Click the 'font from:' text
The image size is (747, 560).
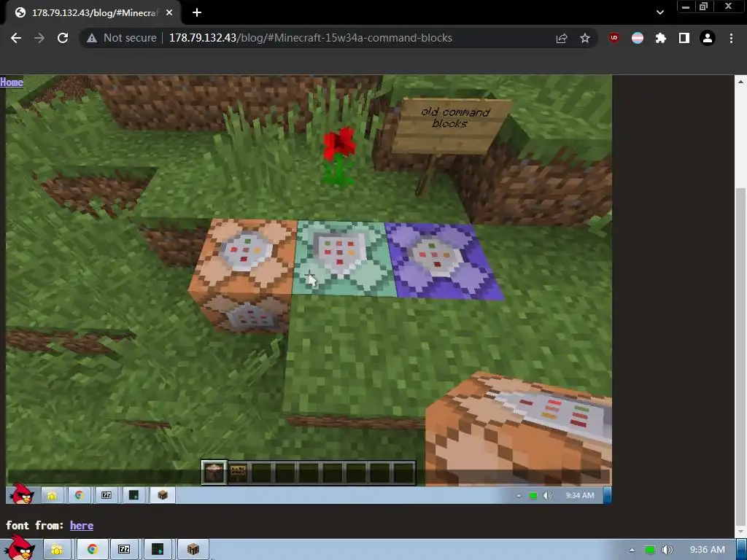pos(35,525)
